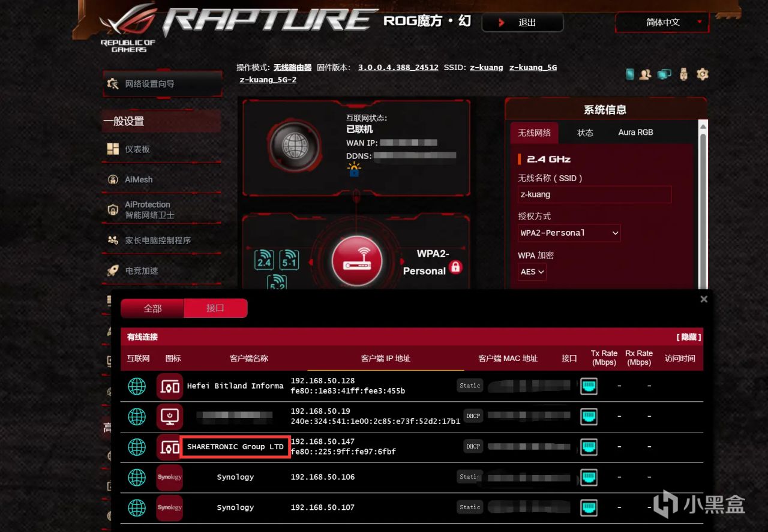768x532 pixels.
Task: Open the 简体中文 language dropdown
Action: pyautogui.click(x=662, y=22)
